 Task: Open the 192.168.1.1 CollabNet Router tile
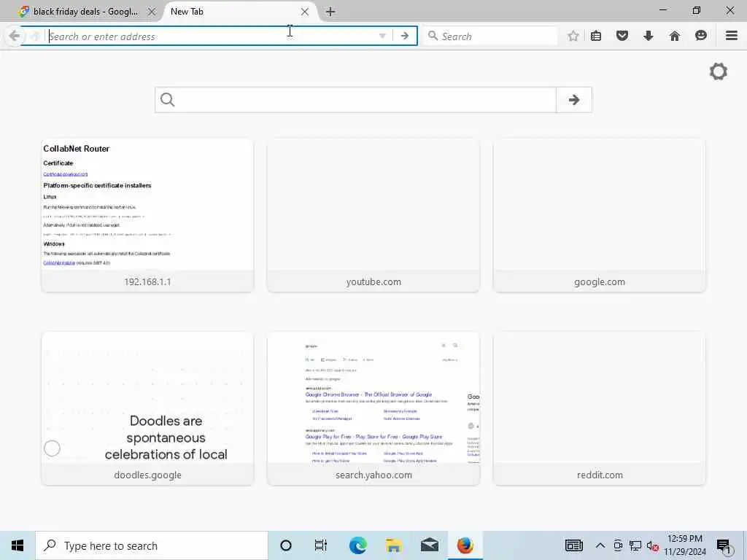147,215
